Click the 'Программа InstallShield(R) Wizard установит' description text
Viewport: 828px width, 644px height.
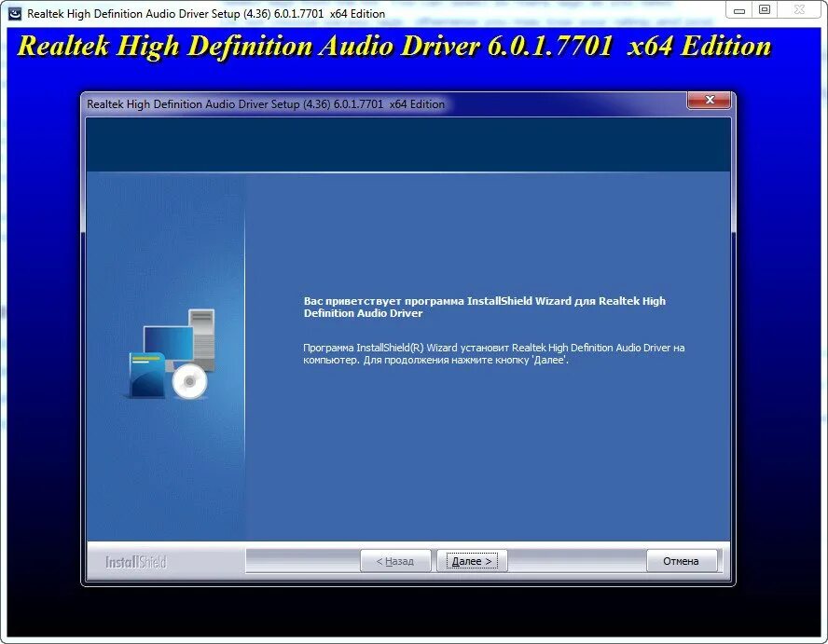coord(494,353)
